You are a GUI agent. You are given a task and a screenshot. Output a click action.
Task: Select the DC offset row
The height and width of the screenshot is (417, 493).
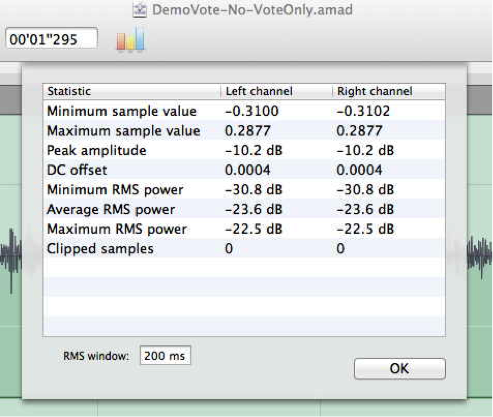click(244, 170)
